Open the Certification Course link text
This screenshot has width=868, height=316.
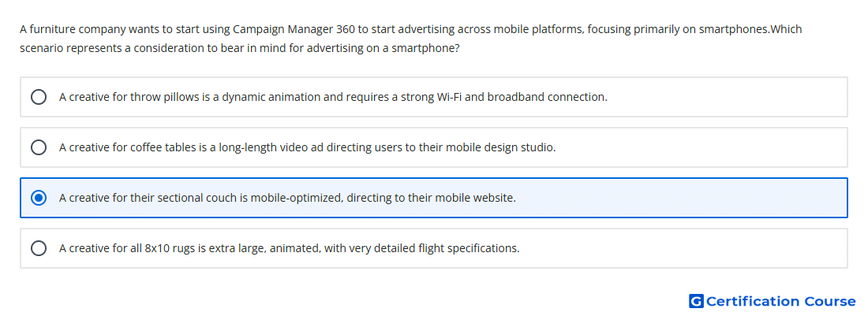(781, 301)
